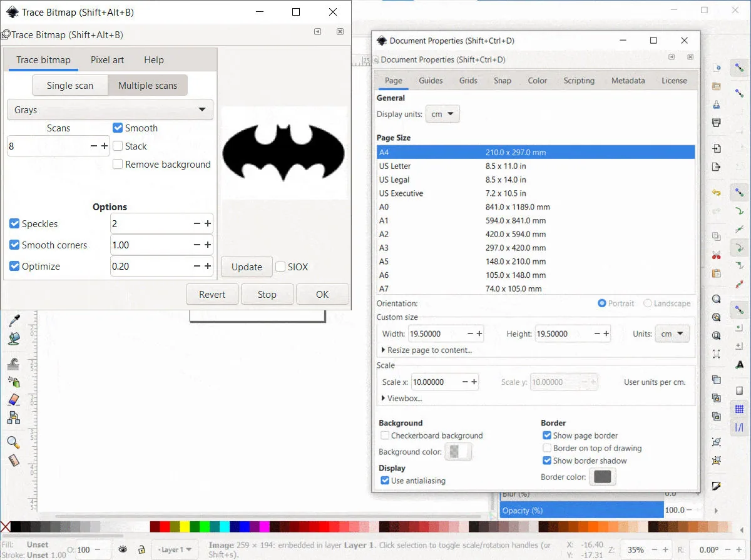Viewport: 751px width, 560px height.
Task: Click the Zoom selection icon
Action: pyautogui.click(x=717, y=299)
